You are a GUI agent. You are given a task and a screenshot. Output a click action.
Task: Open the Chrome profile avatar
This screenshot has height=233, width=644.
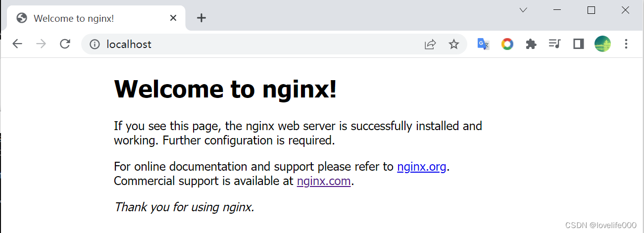coord(602,44)
